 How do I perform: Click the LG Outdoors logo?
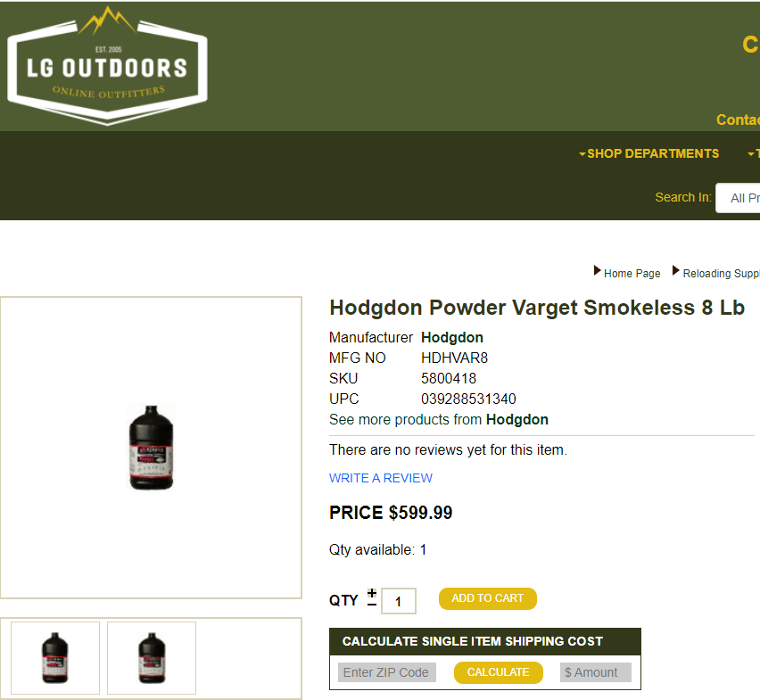(x=108, y=66)
